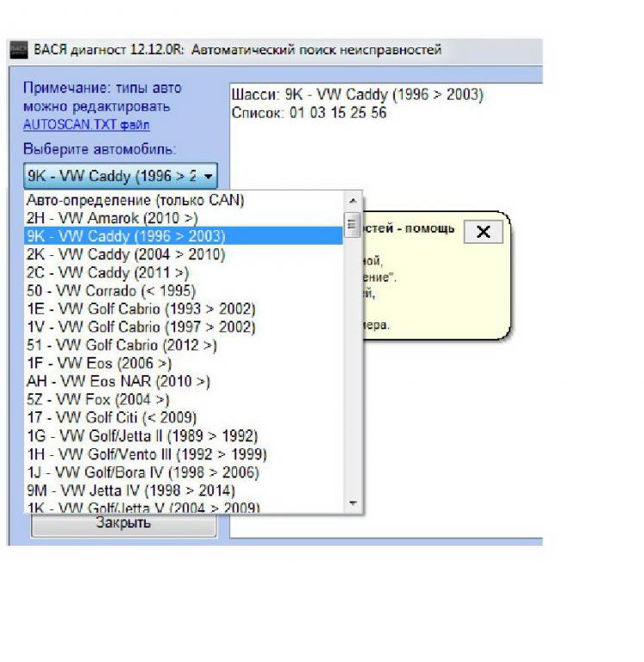Screen dimensions: 644x662
Task: Open the AUTOSCAN.TXT файл link
Action: 86,125
